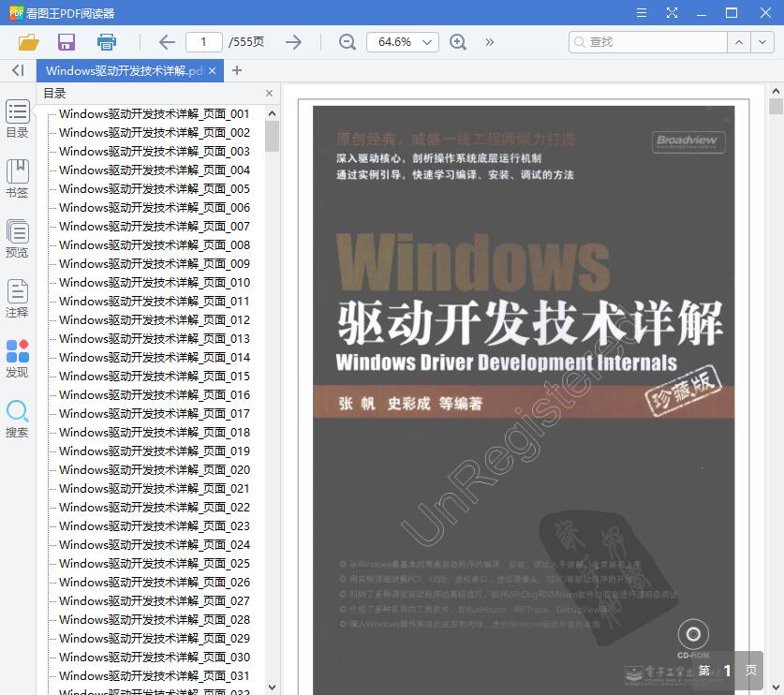Image resolution: width=784 pixels, height=695 pixels.
Task: Open outline entry 页面_027
Action: [x=154, y=601]
